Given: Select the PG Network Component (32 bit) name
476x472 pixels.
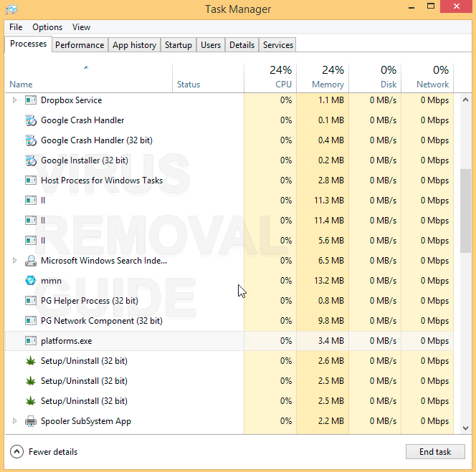Looking at the screenshot, I should pyautogui.click(x=102, y=321).
